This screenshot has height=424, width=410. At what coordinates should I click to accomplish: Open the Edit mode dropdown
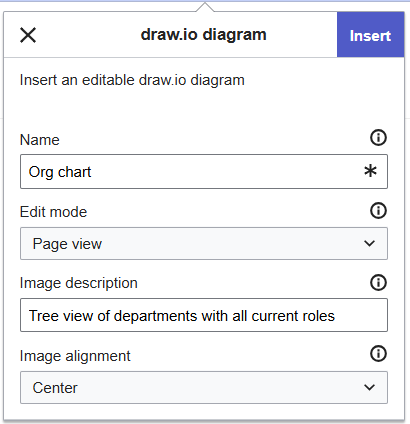(x=204, y=244)
